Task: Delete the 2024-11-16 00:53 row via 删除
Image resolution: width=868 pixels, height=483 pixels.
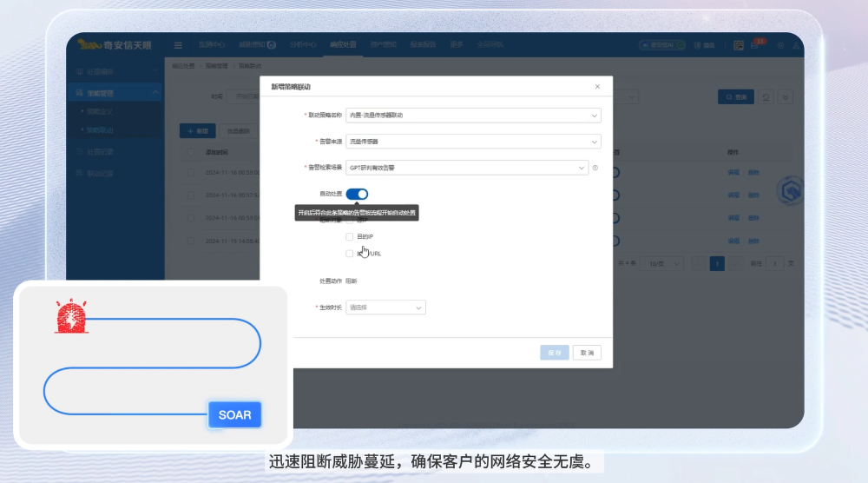Action: tap(753, 218)
